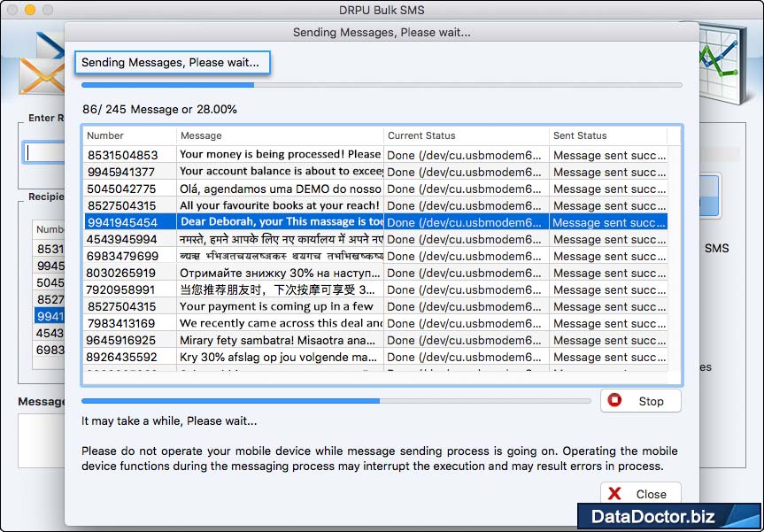Select the highlighted row 9941945454
This screenshot has height=532, width=764.
pos(375,222)
